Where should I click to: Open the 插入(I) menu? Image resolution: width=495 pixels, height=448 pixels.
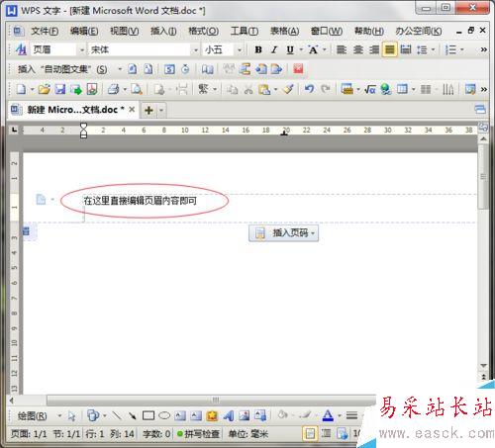pyautogui.click(x=163, y=32)
